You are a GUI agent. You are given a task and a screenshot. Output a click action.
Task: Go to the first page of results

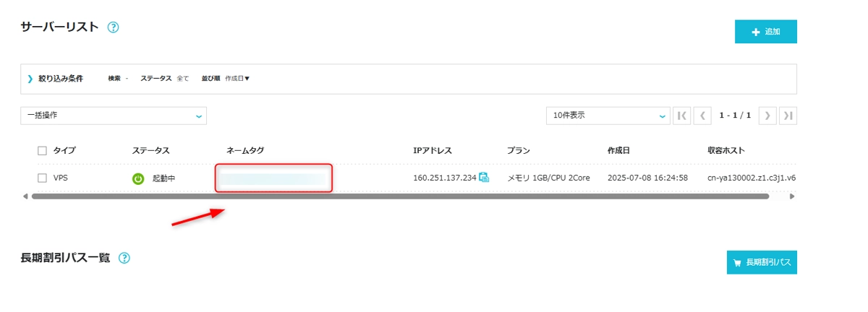681,116
